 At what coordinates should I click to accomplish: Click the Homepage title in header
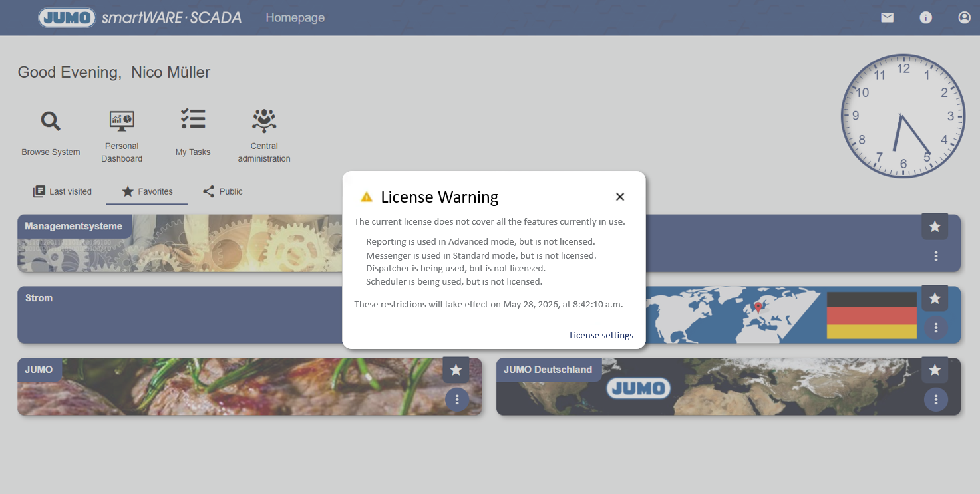(x=295, y=18)
